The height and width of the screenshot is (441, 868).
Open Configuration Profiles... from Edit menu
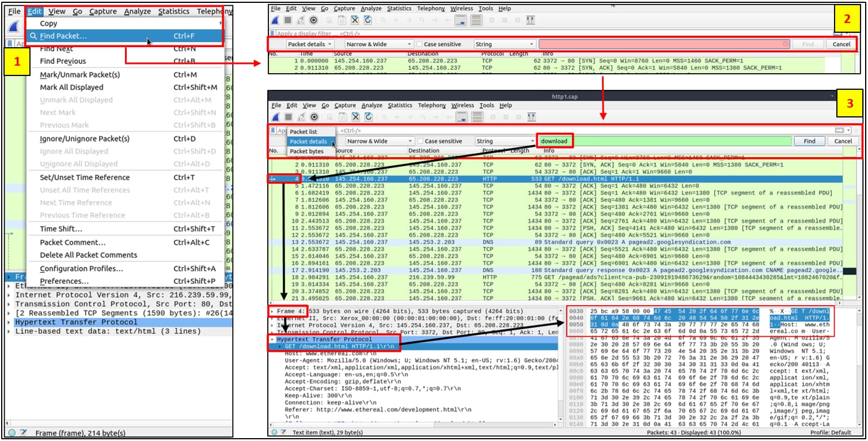(125, 269)
